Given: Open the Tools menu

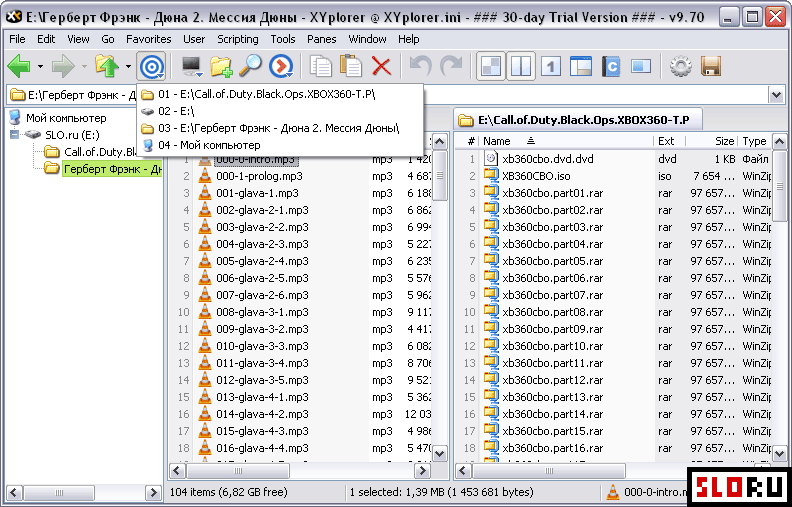Looking at the screenshot, I should click(x=283, y=39).
